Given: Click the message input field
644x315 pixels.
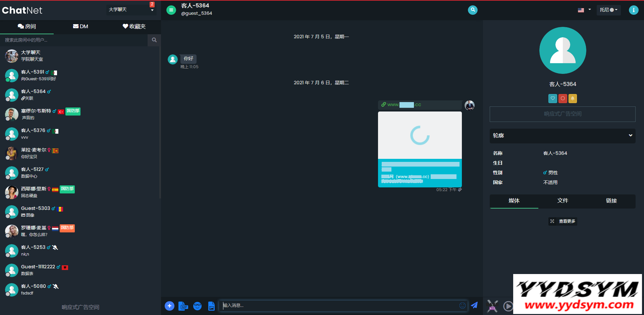Looking at the screenshot, I should click(x=339, y=305).
